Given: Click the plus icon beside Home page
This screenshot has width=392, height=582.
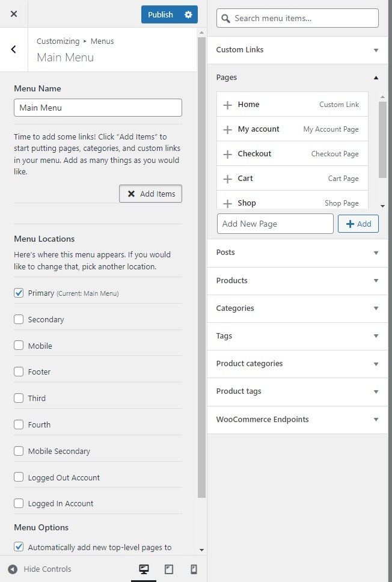Looking at the screenshot, I should 227,105.
